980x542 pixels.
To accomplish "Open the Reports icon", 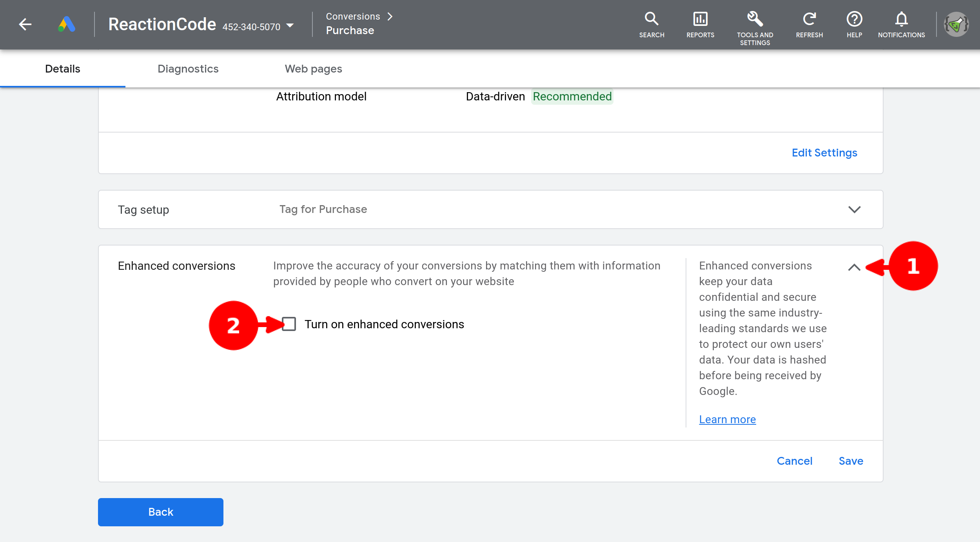I will pos(700,24).
